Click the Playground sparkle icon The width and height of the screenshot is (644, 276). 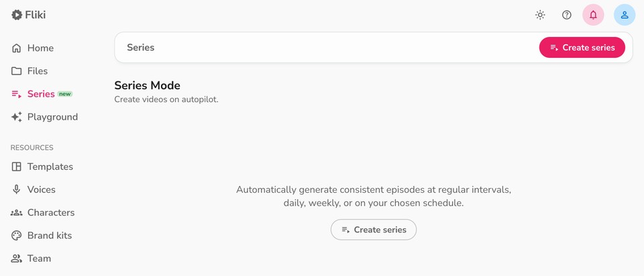[17, 117]
